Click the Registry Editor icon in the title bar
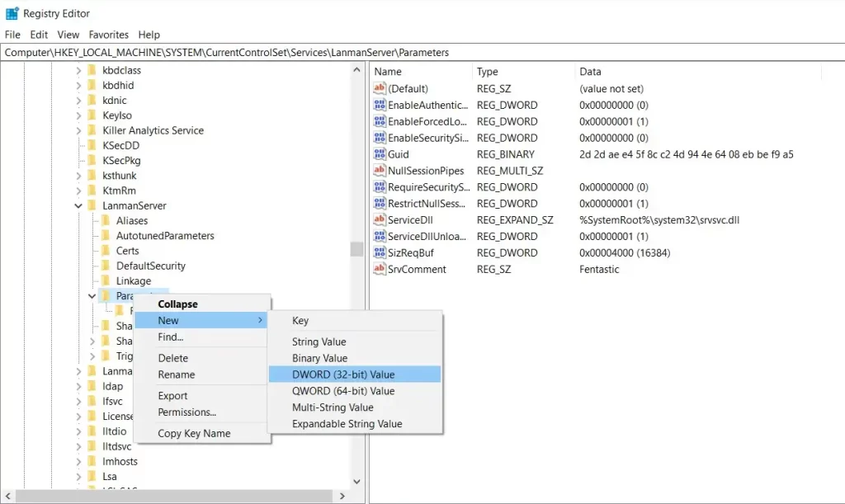The height and width of the screenshot is (504, 845). coord(11,12)
